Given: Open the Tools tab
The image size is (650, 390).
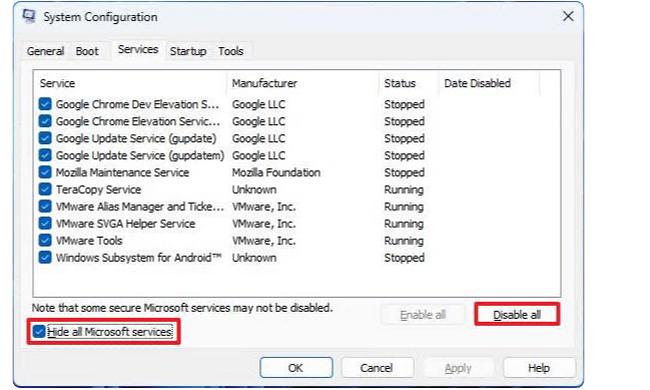Looking at the screenshot, I should tap(231, 51).
